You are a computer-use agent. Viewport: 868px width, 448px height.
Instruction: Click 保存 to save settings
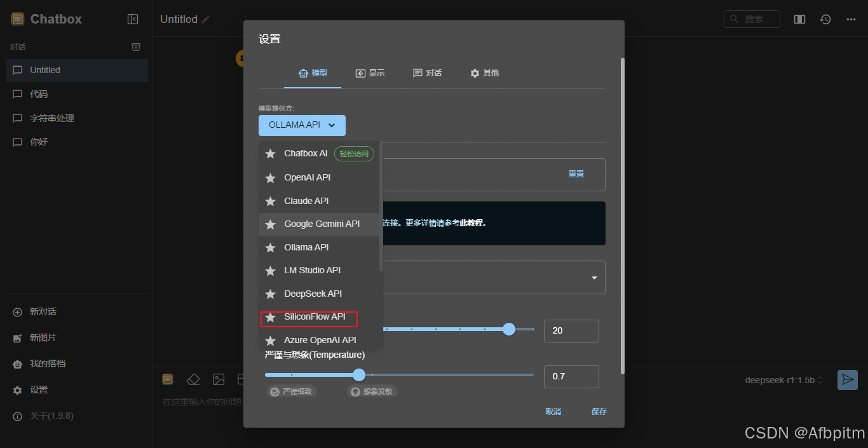click(x=599, y=412)
